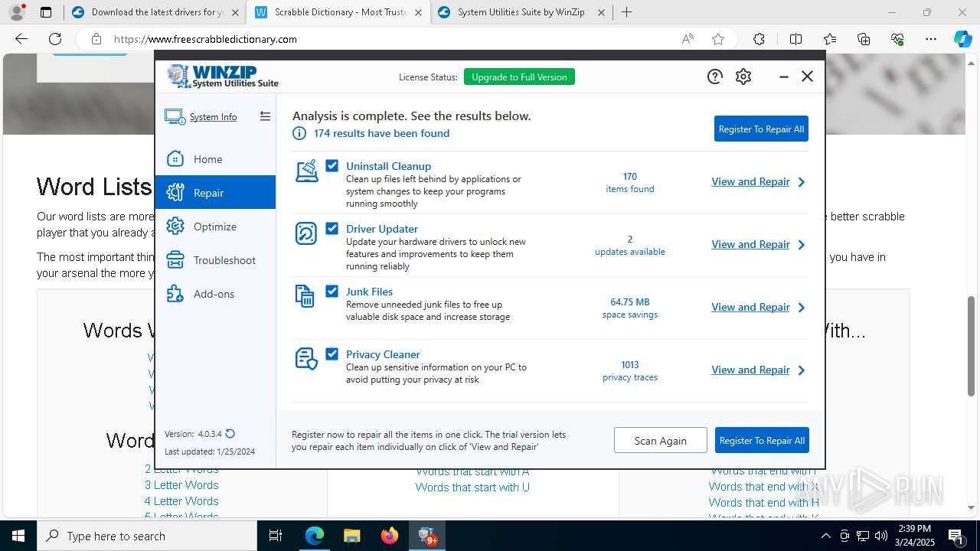
Task: Open a new browser tab with plus button
Action: tap(627, 12)
